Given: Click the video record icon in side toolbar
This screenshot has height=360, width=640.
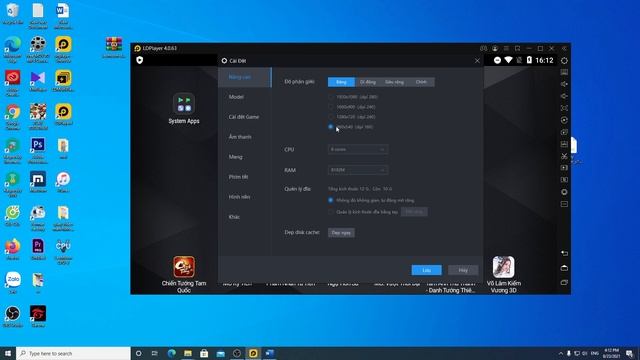Looking at the screenshot, I should point(564,168).
